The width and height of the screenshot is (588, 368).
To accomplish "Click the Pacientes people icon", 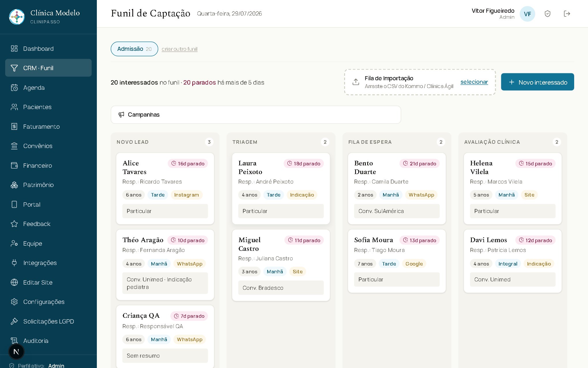I will point(14,107).
